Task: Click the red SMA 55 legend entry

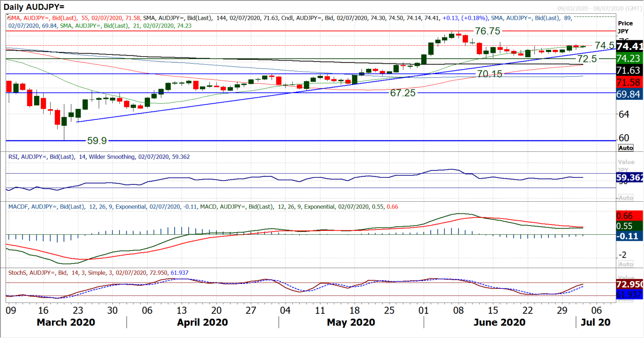Action: click(74, 18)
